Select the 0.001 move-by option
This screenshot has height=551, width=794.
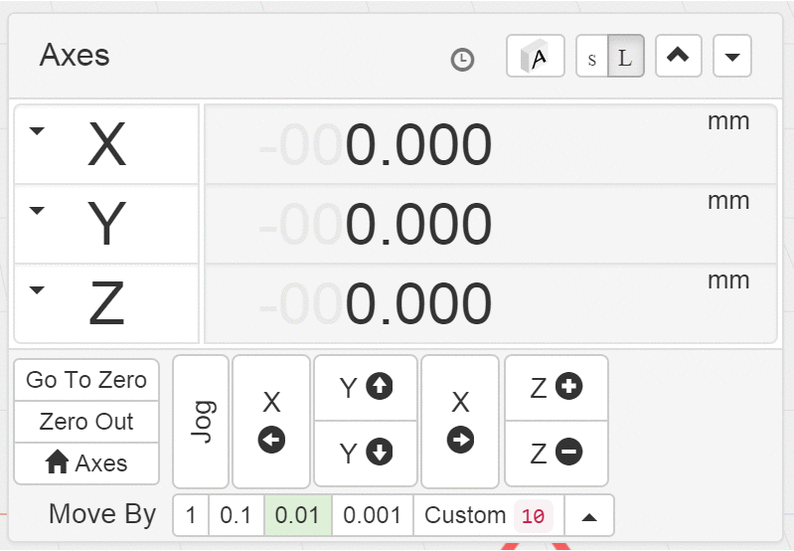372,516
